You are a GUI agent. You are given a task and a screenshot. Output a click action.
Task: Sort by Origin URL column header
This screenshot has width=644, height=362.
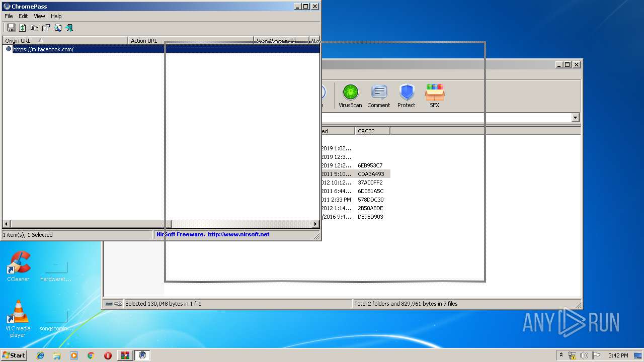(x=65, y=41)
